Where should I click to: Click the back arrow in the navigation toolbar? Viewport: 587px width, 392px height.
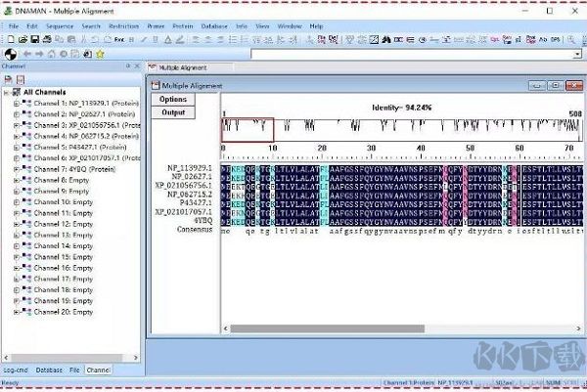click(x=26, y=54)
